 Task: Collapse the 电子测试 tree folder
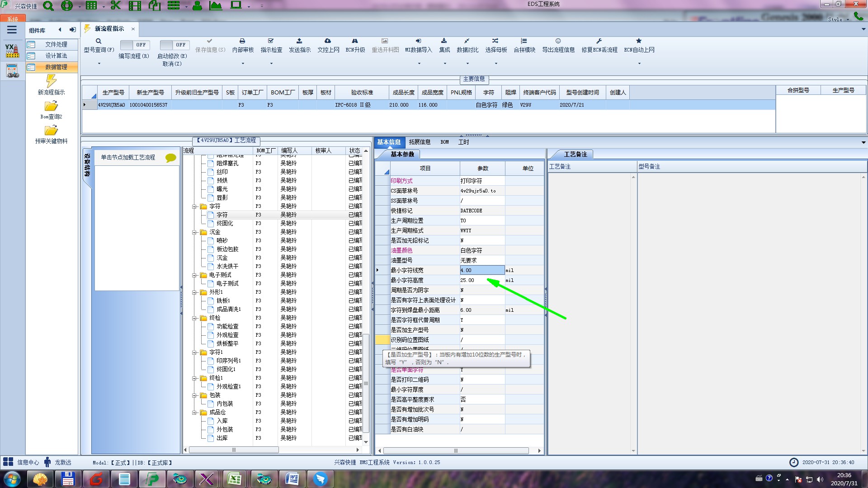tap(195, 275)
